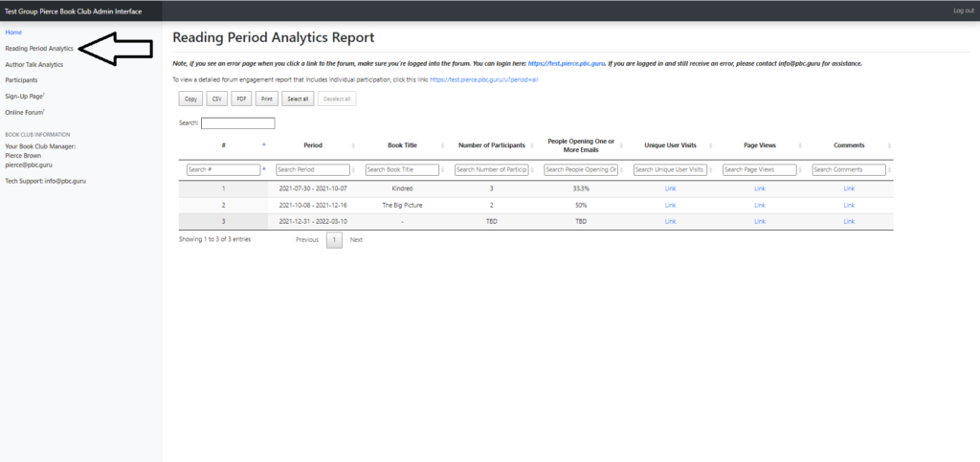980x462 pixels.
Task: Open Home in the sidebar
Action: click(13, 33)
